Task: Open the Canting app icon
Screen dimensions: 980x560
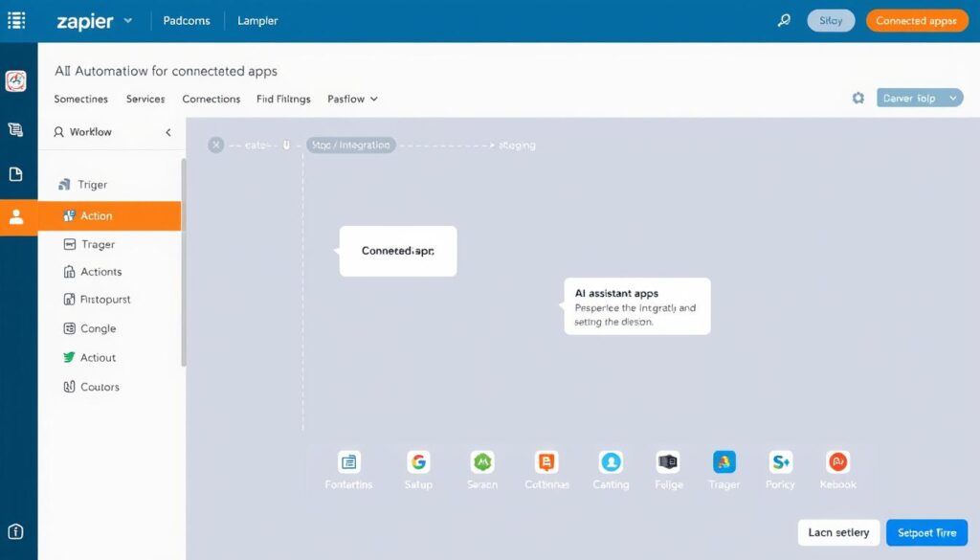Action: pyautogui.click(x=611, y=462)
